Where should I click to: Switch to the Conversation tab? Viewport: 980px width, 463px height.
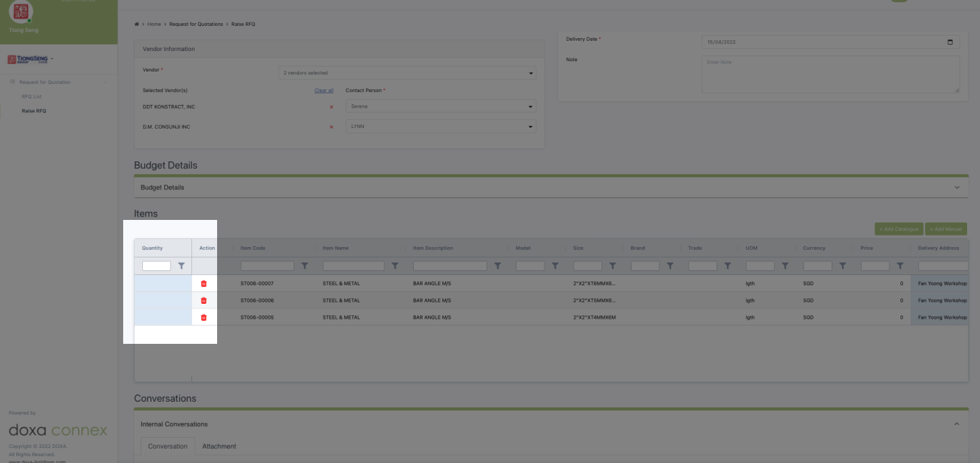pyautogui.click(x=167, y=446)
